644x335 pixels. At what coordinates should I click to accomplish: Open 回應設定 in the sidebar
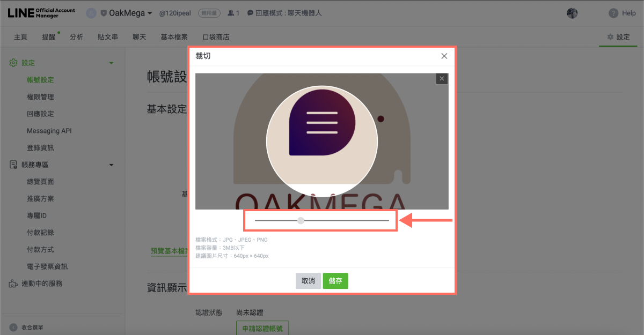(40, 114)
